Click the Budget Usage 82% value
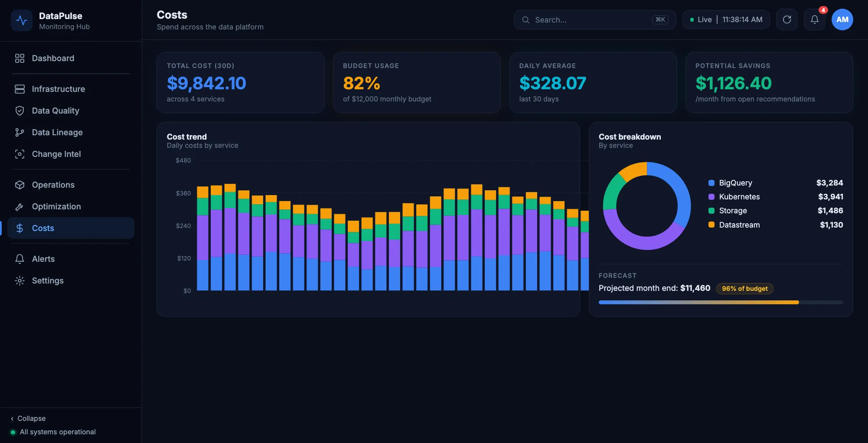Screen dimensions: 868x443 tap(362, 83)
